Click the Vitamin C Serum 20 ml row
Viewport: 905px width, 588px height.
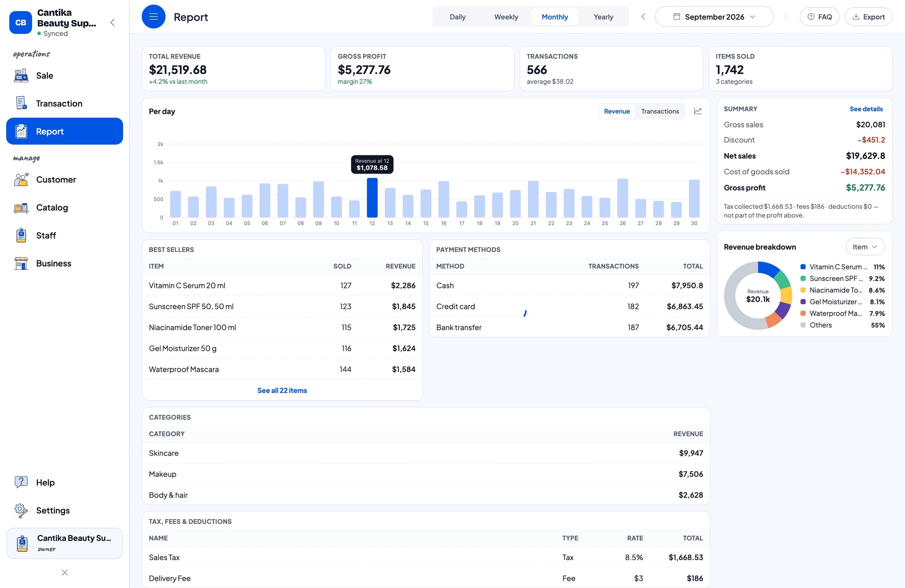(x=282, y=286)
